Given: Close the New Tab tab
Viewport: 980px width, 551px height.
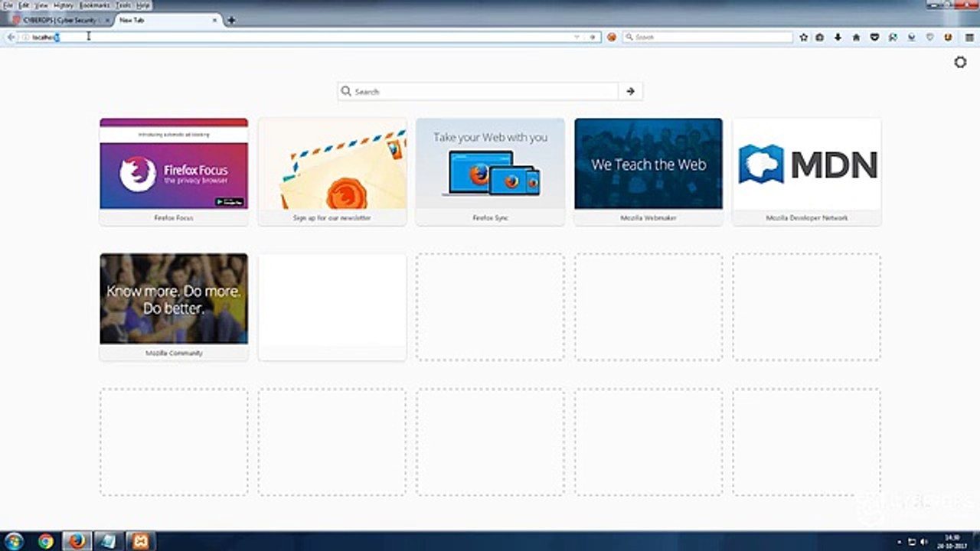Looking at the screenshot, I should (214, 20).
